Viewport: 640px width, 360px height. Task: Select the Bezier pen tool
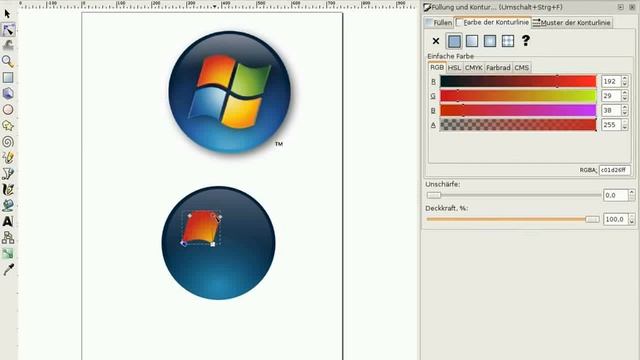(x=8, y=173)
